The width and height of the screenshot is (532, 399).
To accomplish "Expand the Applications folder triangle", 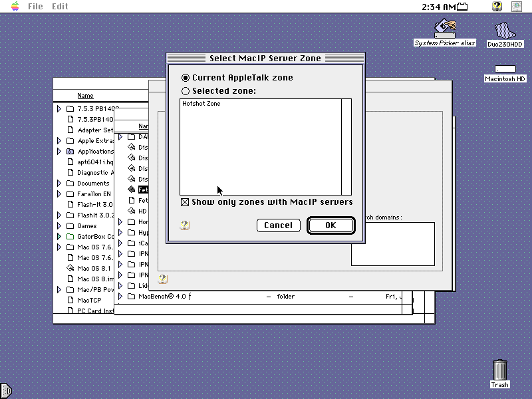I will (x=59, y=152).
